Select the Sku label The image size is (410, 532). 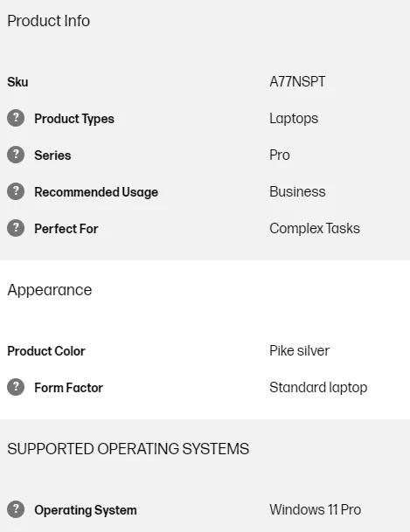click(x=17, y=82)
